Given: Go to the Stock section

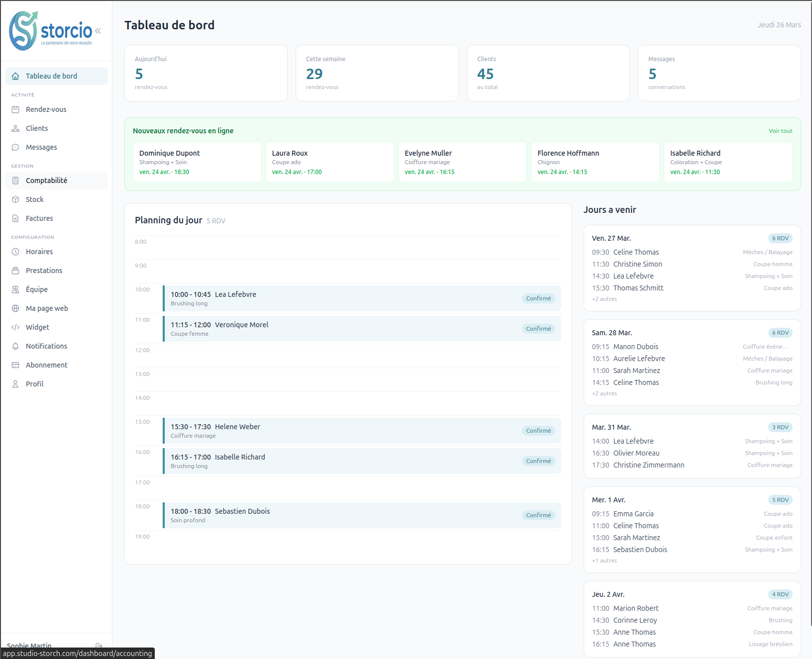Looking at the screenshot, I should point(56,199).
